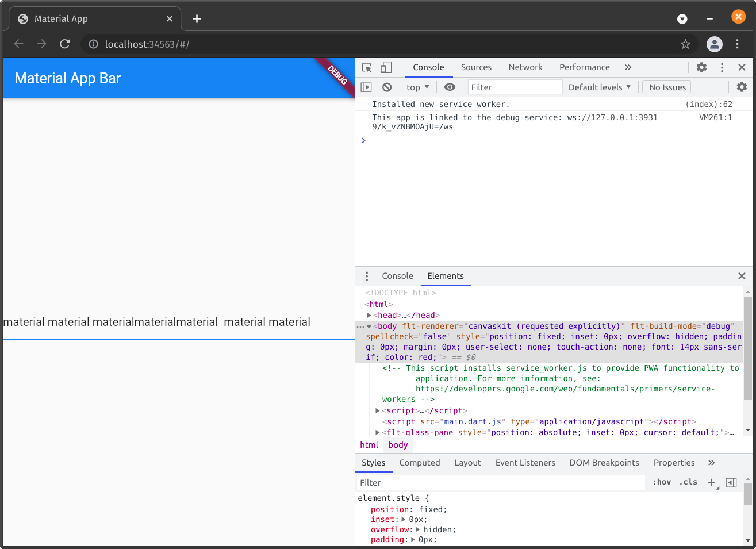Switch to the Computed styles tab

point(420,463)
